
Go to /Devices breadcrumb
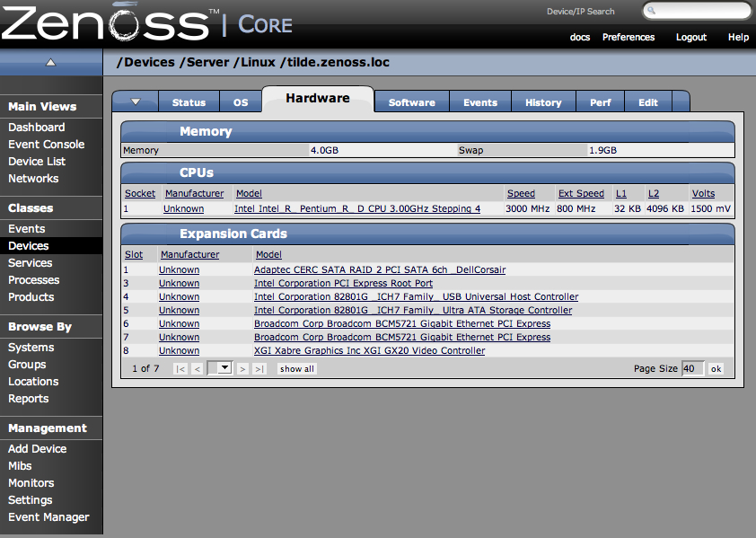tap(145, 62)
